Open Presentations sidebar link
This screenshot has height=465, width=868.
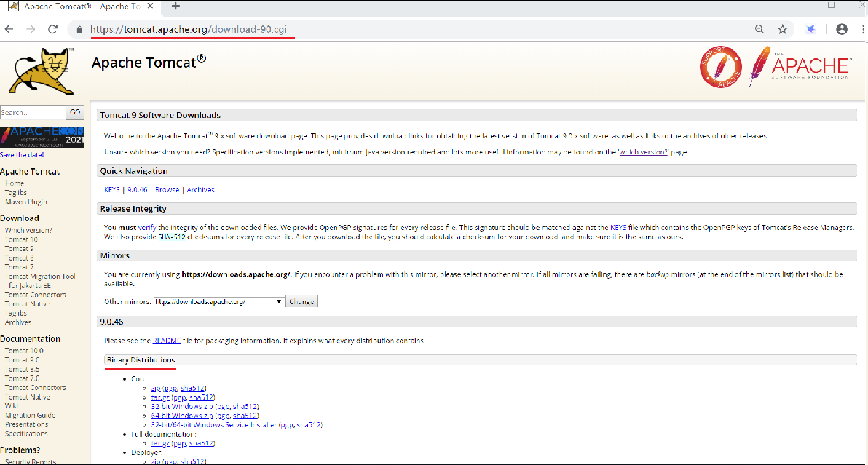(x=26, y=425)
